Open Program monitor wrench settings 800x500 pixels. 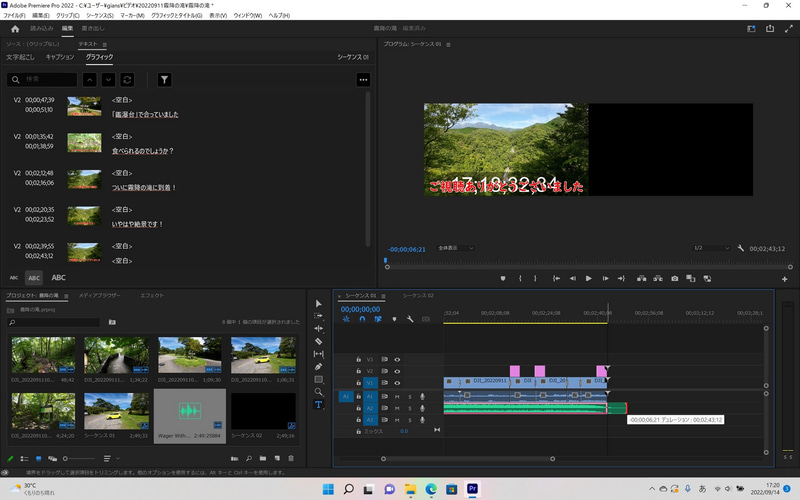(740, 248)
